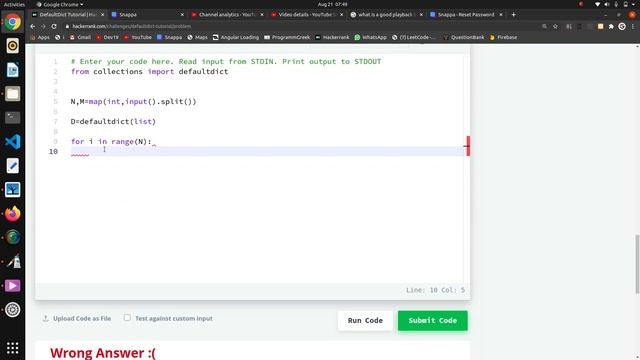
Task: Open the clock and calendar in top bar
Action: click(333, 4)
